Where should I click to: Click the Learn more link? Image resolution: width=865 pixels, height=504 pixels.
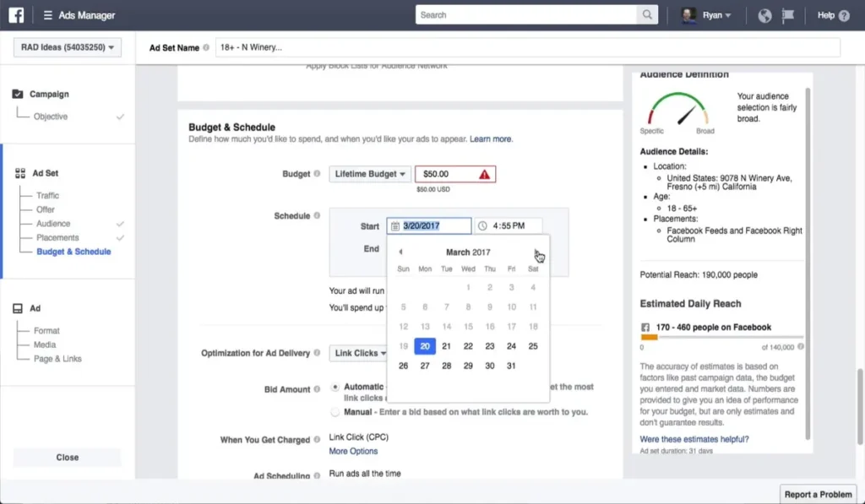(490, 139)
